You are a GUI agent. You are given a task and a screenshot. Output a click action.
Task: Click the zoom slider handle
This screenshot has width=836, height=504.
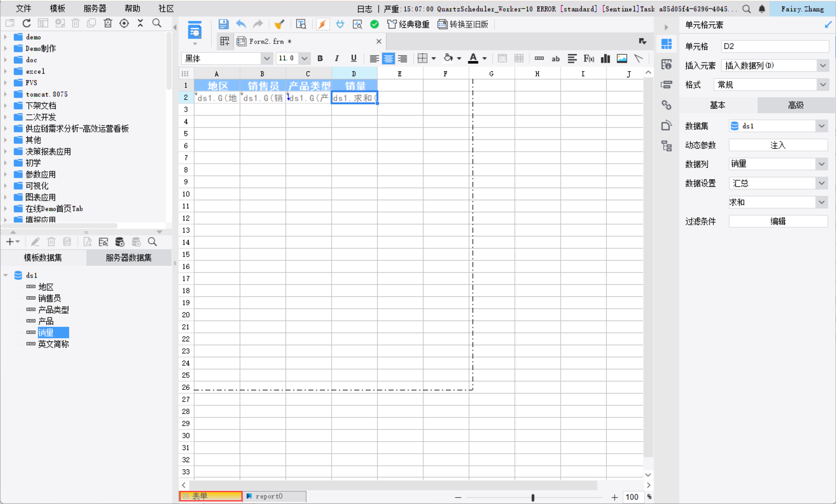pyautogui.click(x=533, y=497)
